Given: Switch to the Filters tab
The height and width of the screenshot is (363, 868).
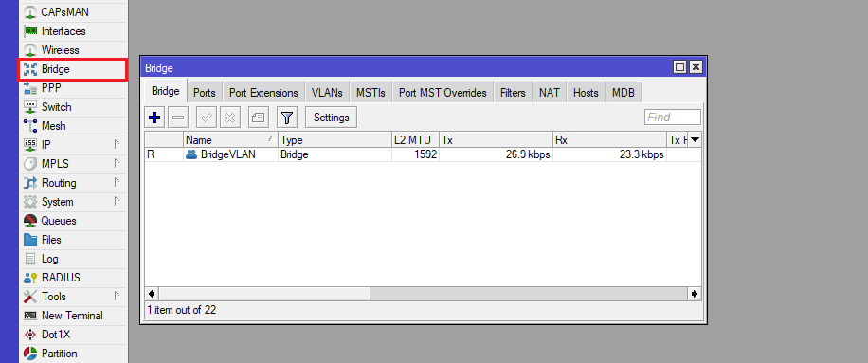Looking at the screenshot, I should 513,93.
